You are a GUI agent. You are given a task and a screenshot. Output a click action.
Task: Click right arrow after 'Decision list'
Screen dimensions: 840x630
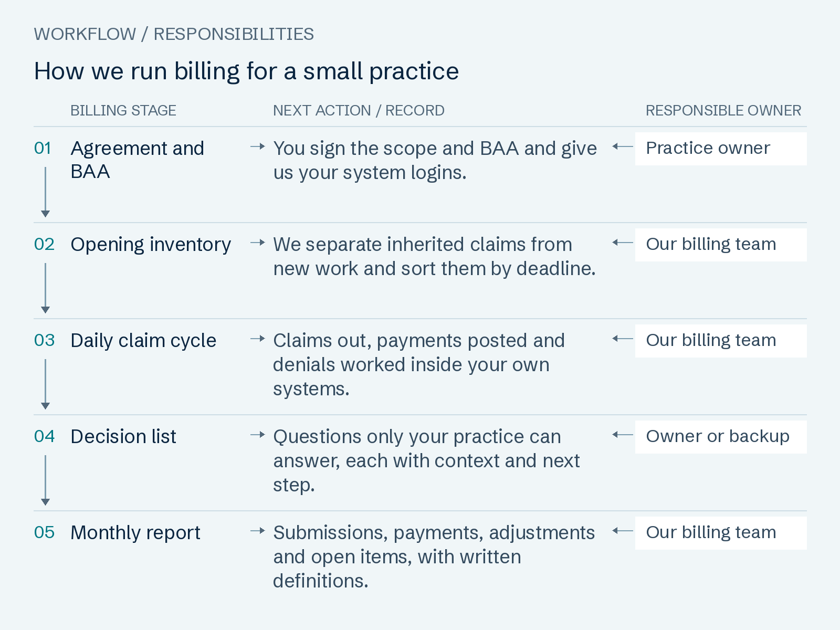pyautogui.click(x=258, y=435)
